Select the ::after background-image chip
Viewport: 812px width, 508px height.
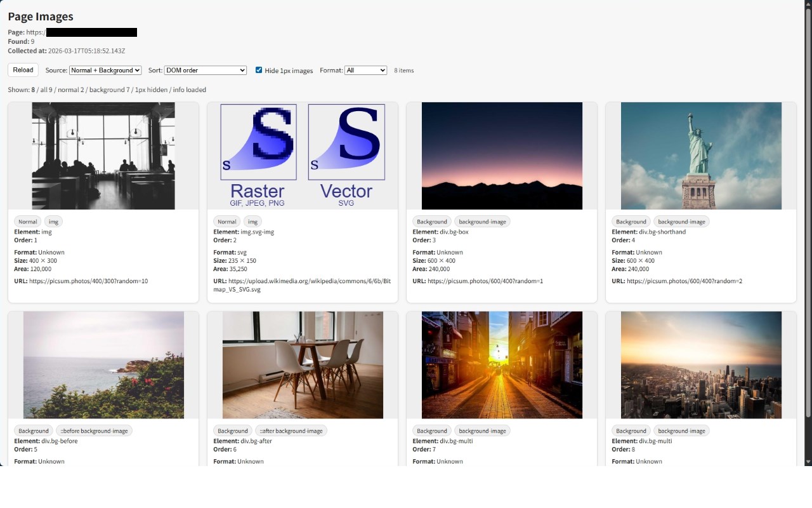point(291,430)
